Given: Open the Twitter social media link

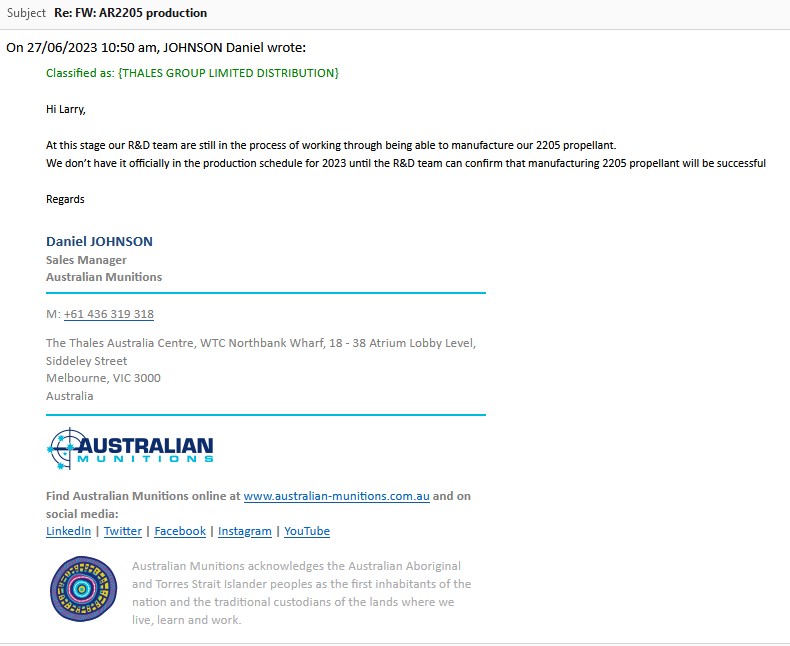Looking at the screenshot, I should (122, 531).
